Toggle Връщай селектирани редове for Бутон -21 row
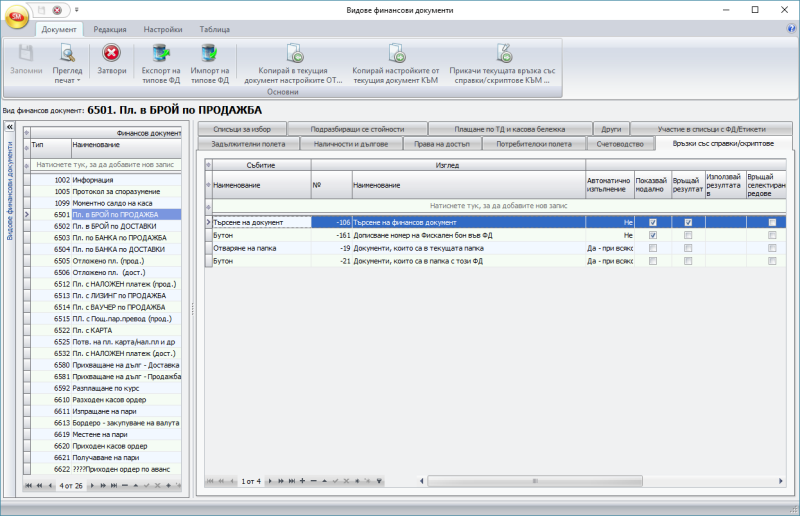This screenshot has width=800, height=516. coord(772,261)
